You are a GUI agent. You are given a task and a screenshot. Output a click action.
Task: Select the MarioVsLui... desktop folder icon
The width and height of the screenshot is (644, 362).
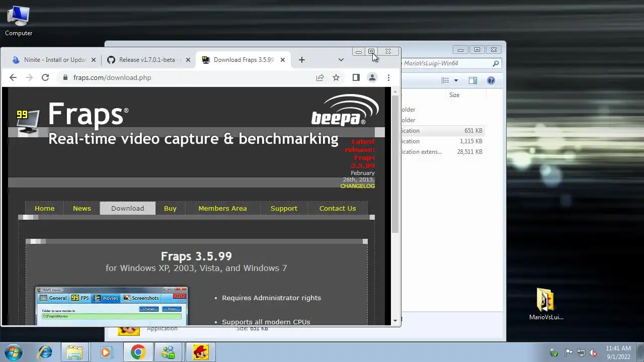pos(546,304)
